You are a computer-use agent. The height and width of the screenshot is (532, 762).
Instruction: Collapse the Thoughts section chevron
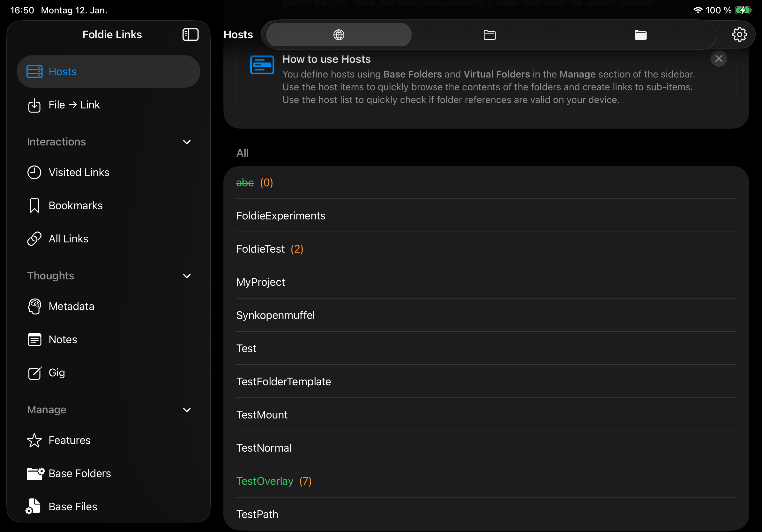coord(187,276)
